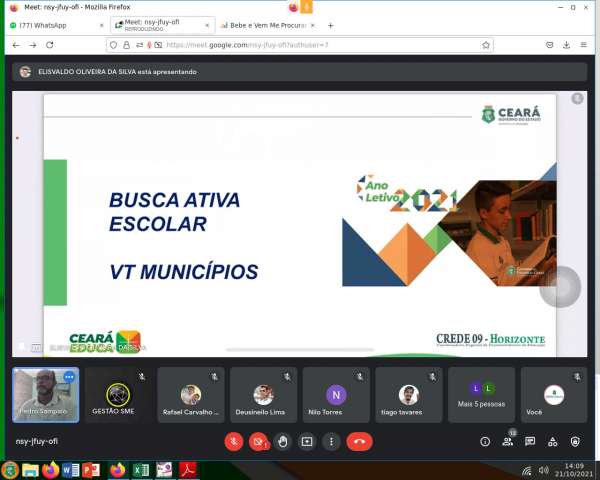The width and height of the screenshot is (600, 480).
Task: Open host controls shield icon
Action: [x=575, y=441]
